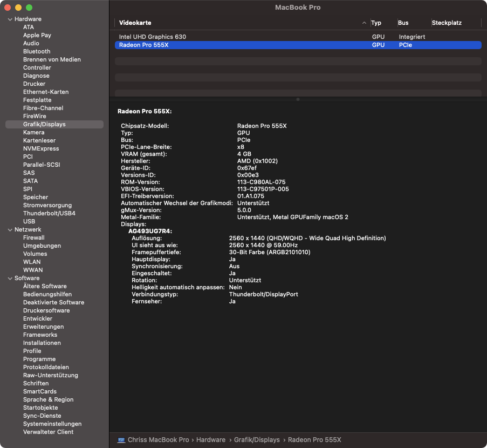Image resolution: width=487 pixels, height=448 pixels.
Task: Collapse the Netzwerk section chevron
Action: pyautogui.click(x=10, y=230)
